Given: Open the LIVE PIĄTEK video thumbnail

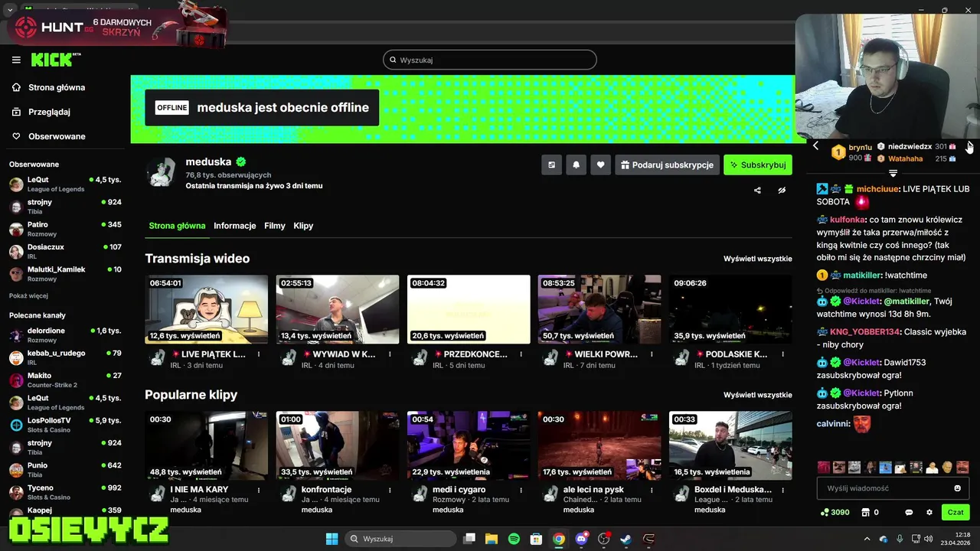Looking at the screenshot, I should click(207, 309).
